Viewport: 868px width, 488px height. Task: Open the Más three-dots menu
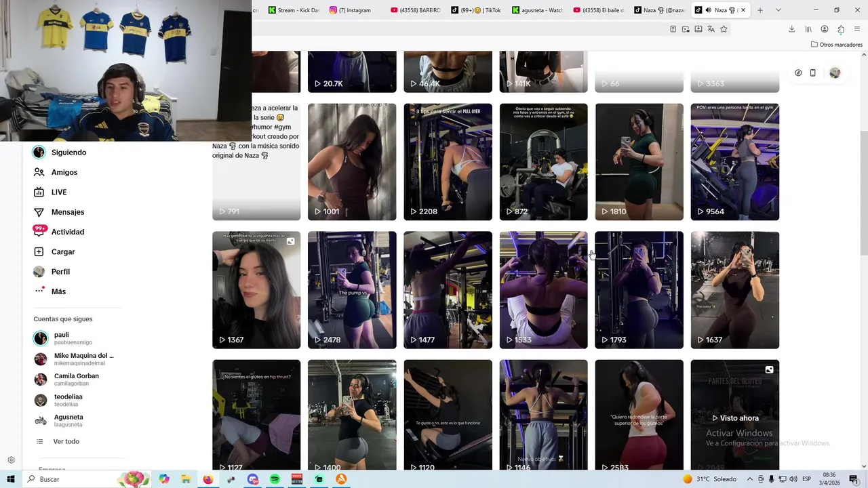(x=39, y=291)
